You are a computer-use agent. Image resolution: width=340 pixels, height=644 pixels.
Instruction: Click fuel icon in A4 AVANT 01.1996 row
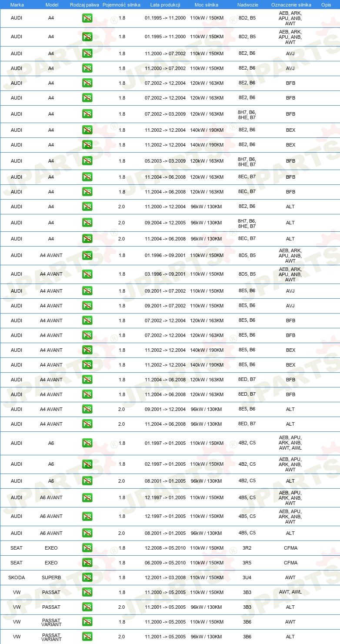coord(87,255)
